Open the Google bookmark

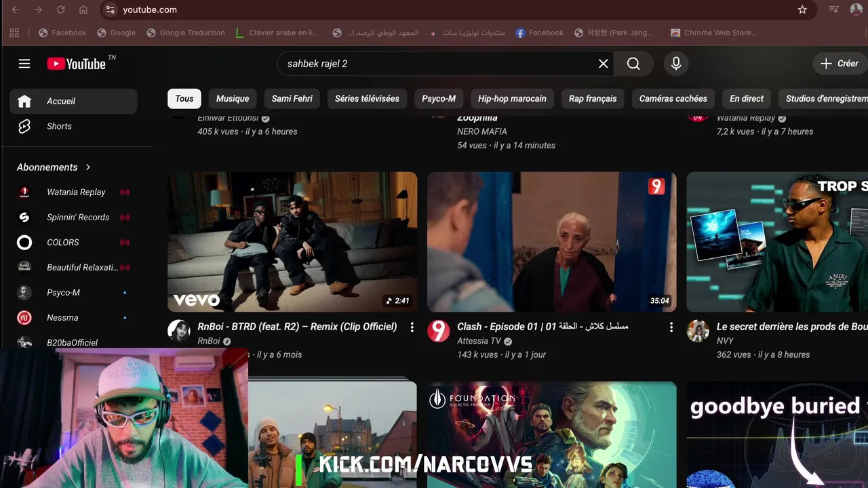(x=116, y=33)
